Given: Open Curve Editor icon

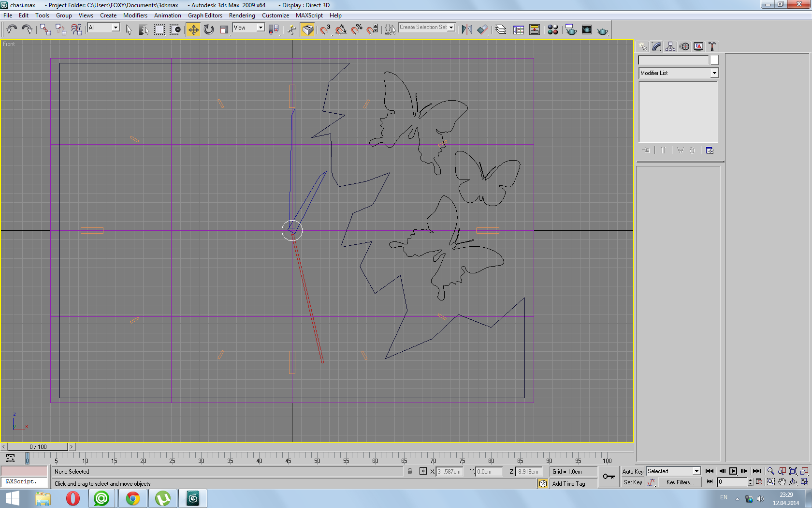Looking at the screenshot, I should (519, 30).
